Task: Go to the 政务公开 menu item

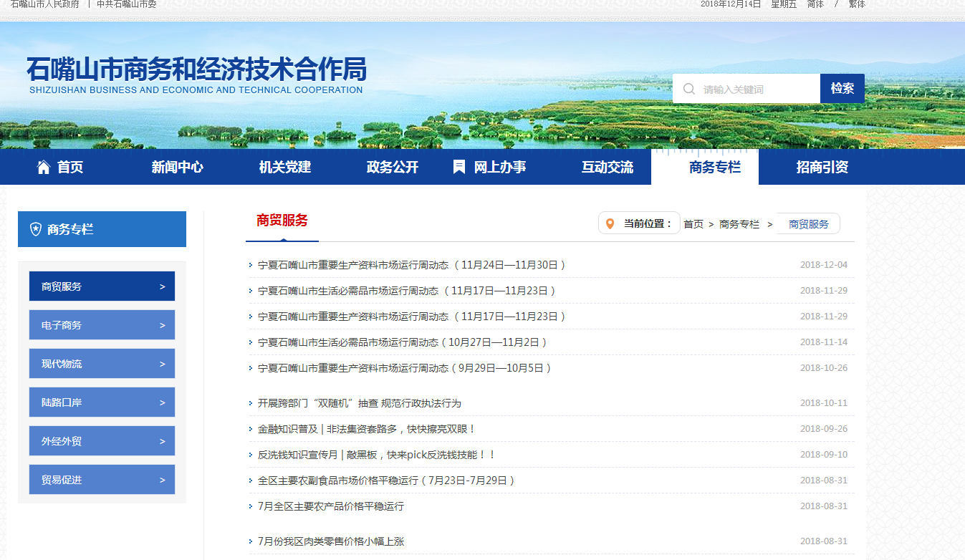Action: click(x=392, y=168)
